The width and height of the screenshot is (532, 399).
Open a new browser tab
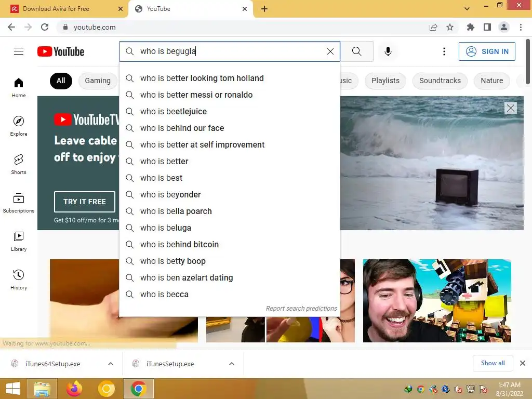(264, 9)
